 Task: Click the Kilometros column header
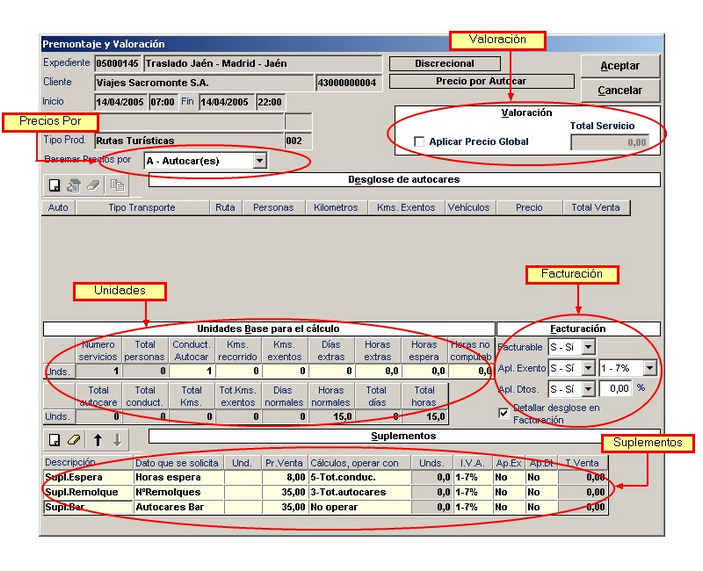[x=336, y=208]
